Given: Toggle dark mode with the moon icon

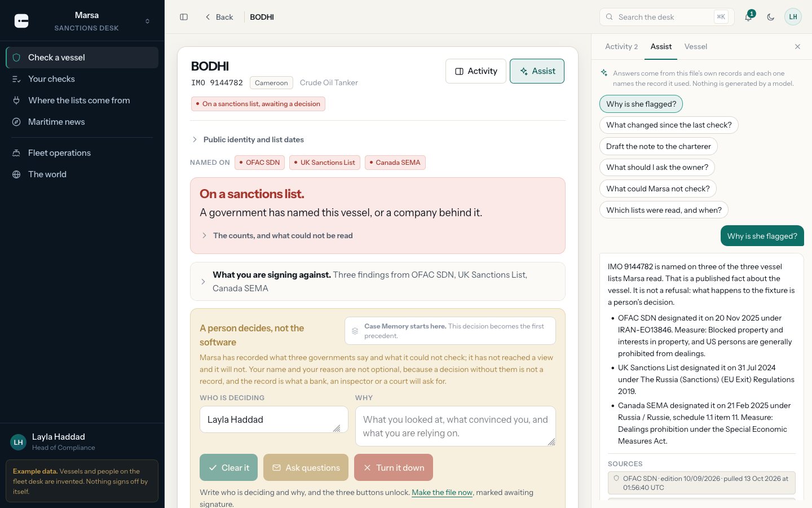Looking at the screenshot, I should pos(770,17).
